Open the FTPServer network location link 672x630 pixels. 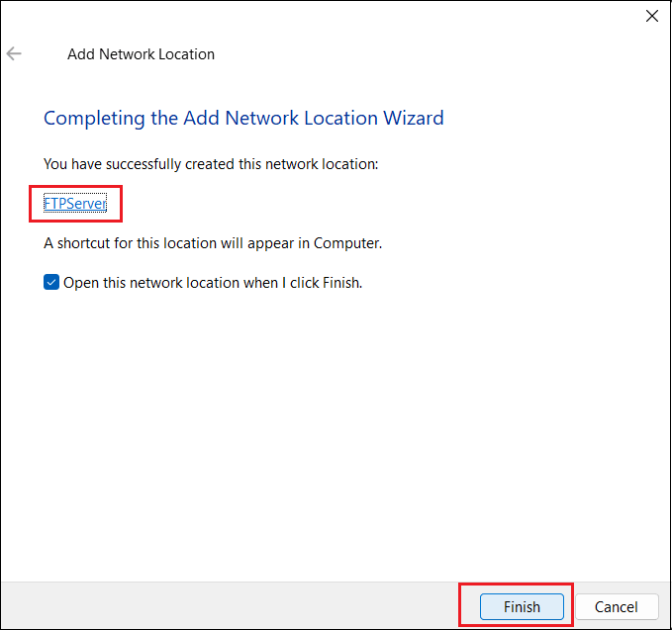(75, 203)
